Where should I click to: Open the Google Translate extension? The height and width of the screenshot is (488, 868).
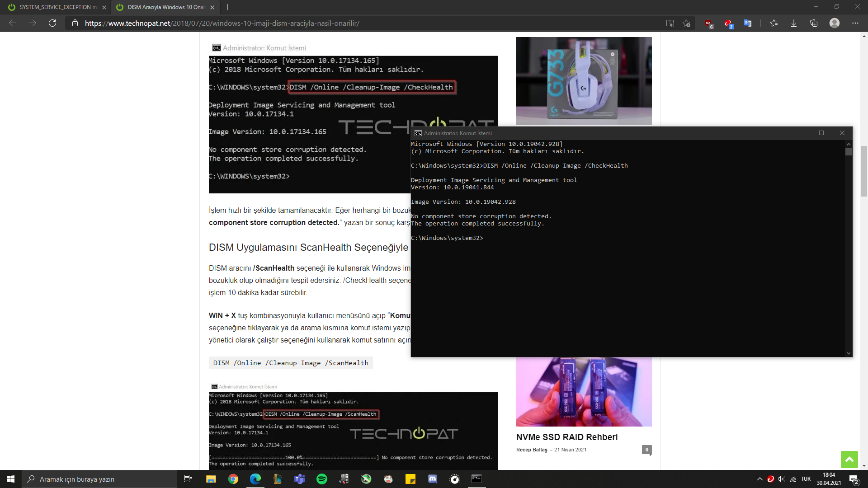pos(748,23)
